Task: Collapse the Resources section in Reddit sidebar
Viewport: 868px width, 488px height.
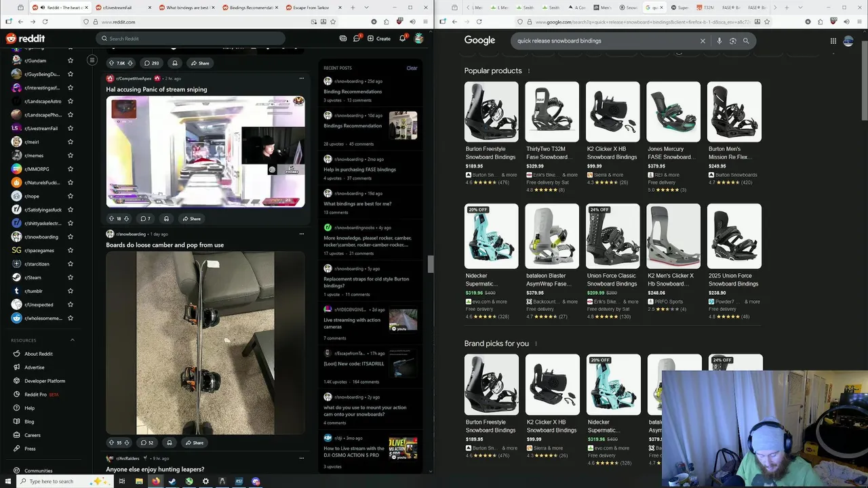Action: [73, 340]
